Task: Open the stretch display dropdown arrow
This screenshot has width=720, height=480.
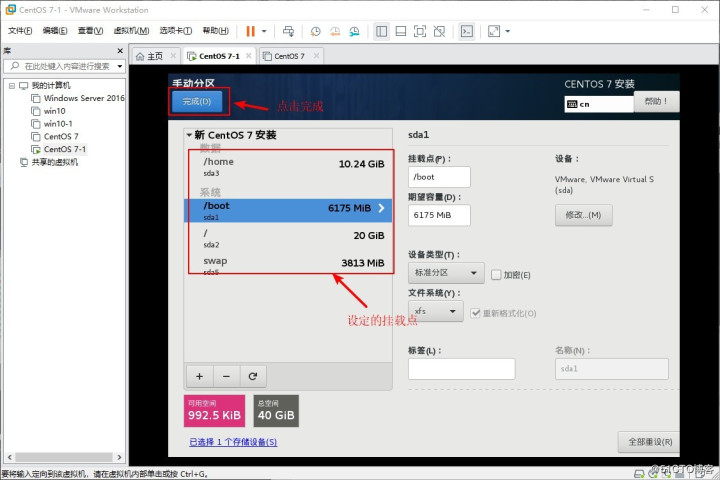Action: coord(507,31)
